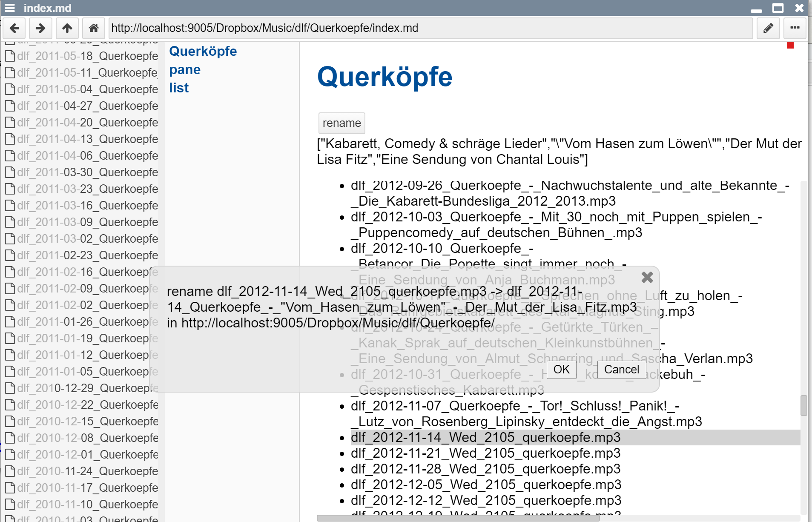Close the rename confirmation dialog

647,278
